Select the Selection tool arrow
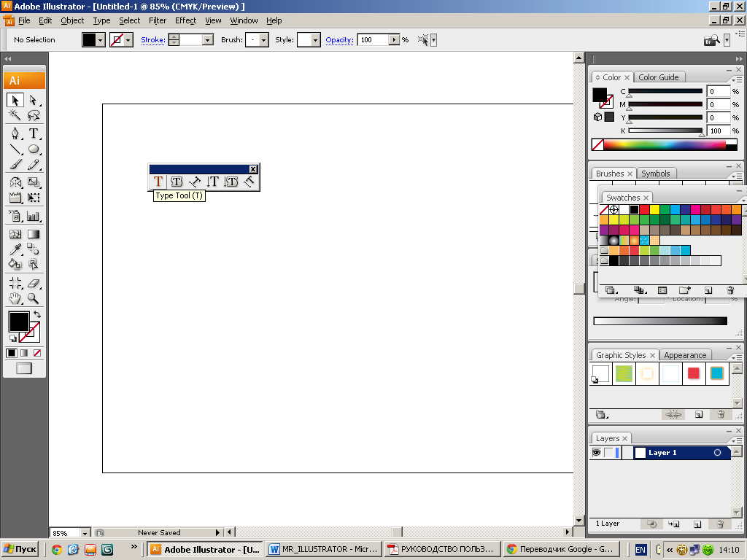 coord(15,100)
